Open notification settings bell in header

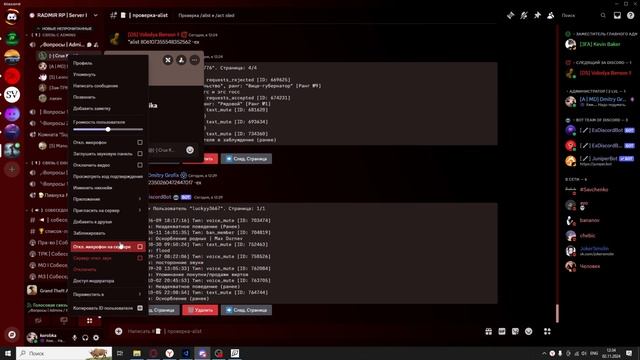(x=524, y=16)
